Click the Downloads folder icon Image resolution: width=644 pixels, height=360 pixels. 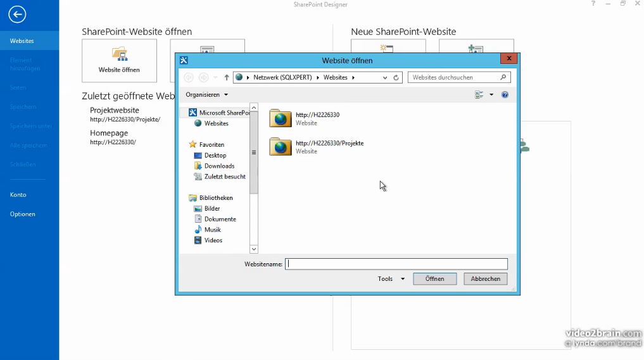(x=198, y=166)
